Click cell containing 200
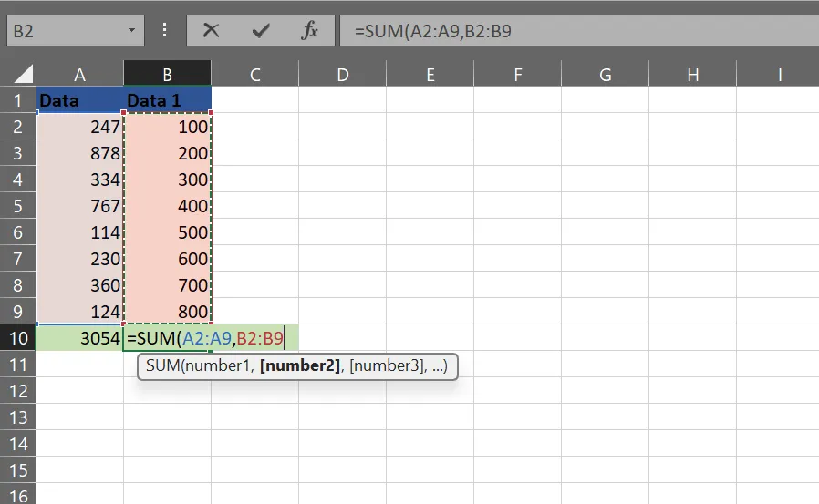The image size is (819, 504). tap(167, 153)
